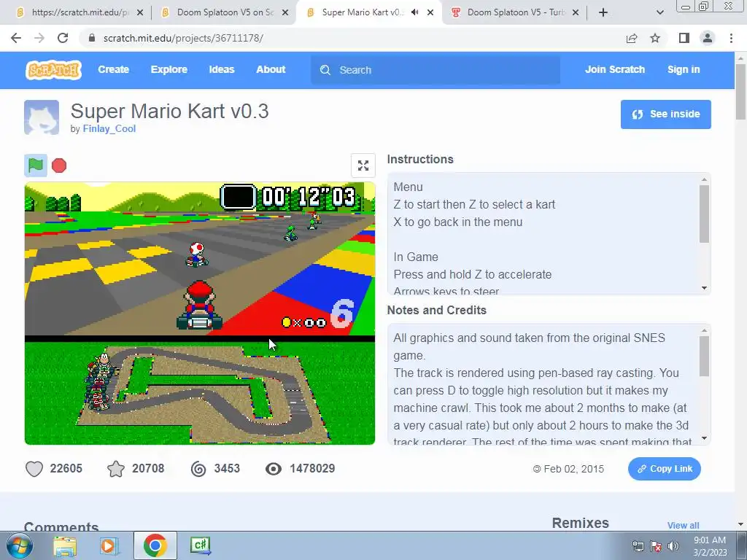Bookmark the page with the star icon
Image resolution: width=747 pixels, height=560 pixels.
[655, 38]
